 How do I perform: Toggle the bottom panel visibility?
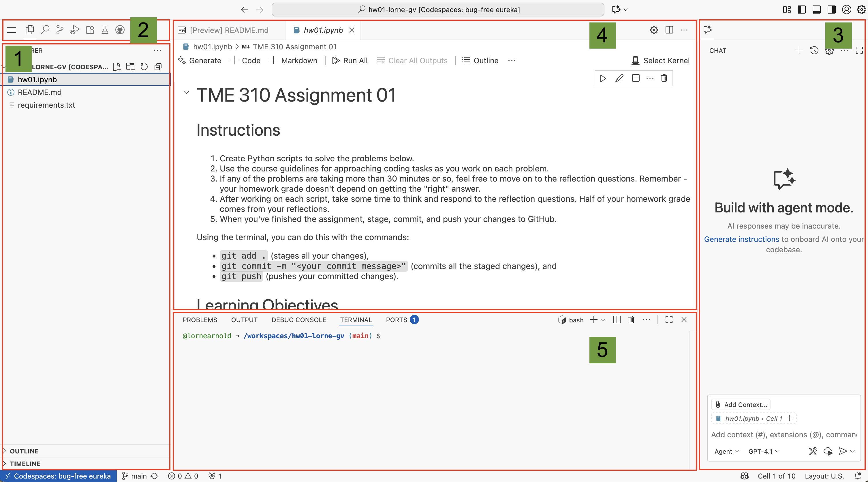[816, 10]
